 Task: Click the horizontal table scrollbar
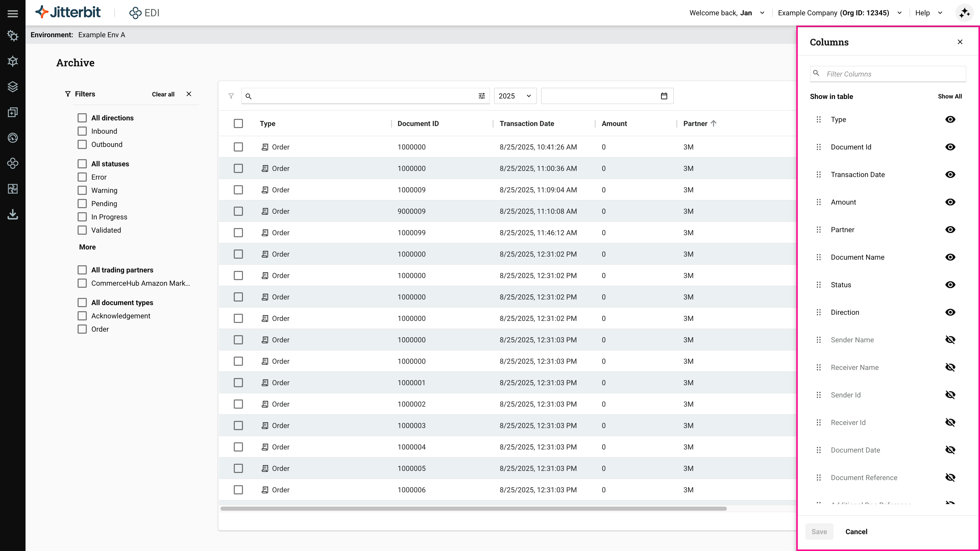click(473, 508)
